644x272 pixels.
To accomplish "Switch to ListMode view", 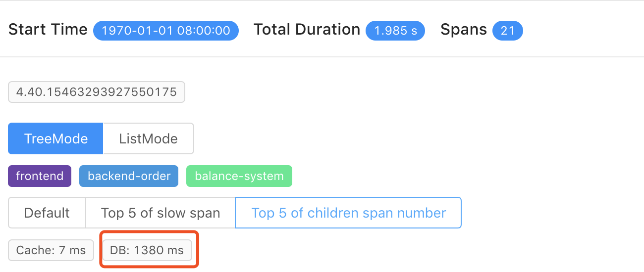I will click(148, 138).
